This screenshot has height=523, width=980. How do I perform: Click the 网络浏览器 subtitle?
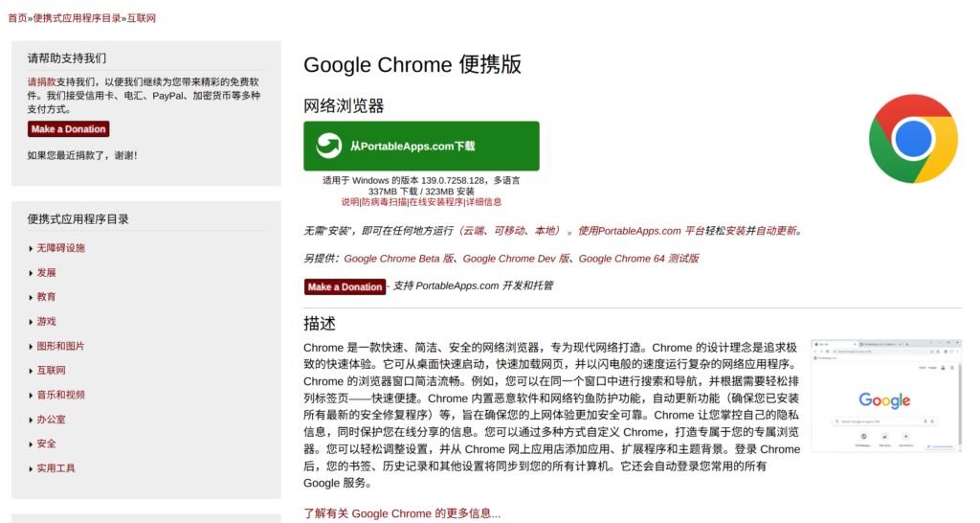click(x=344, y=105)
